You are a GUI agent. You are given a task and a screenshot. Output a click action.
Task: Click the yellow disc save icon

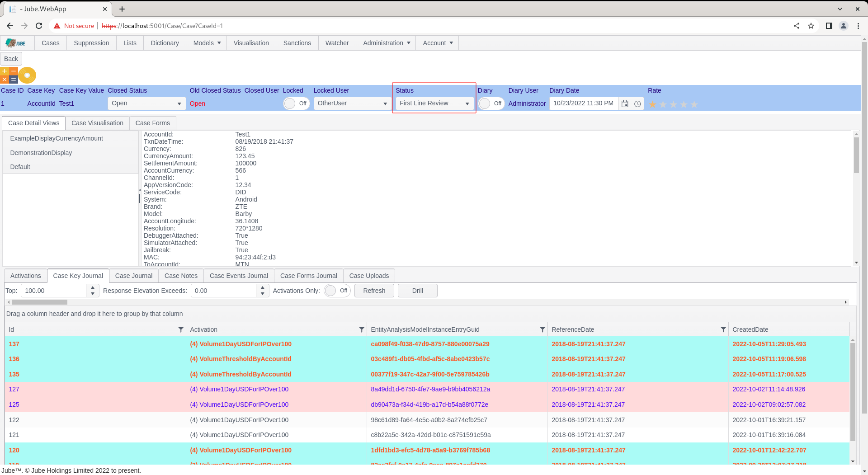(27, 75)
